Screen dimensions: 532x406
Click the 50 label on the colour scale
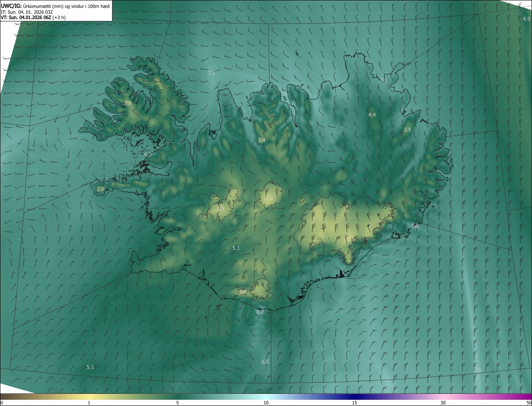529,403
